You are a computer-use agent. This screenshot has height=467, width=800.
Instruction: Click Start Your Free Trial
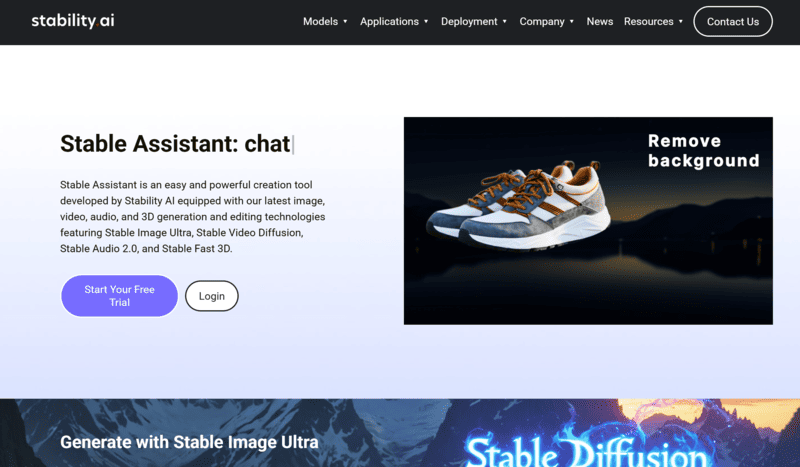119,296
